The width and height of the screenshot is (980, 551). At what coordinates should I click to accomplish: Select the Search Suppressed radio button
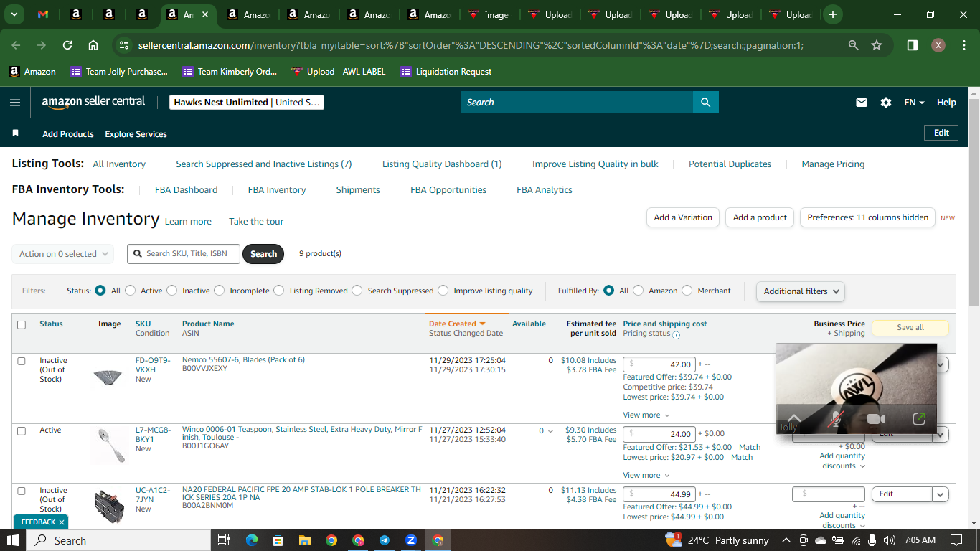pos(357,291)
